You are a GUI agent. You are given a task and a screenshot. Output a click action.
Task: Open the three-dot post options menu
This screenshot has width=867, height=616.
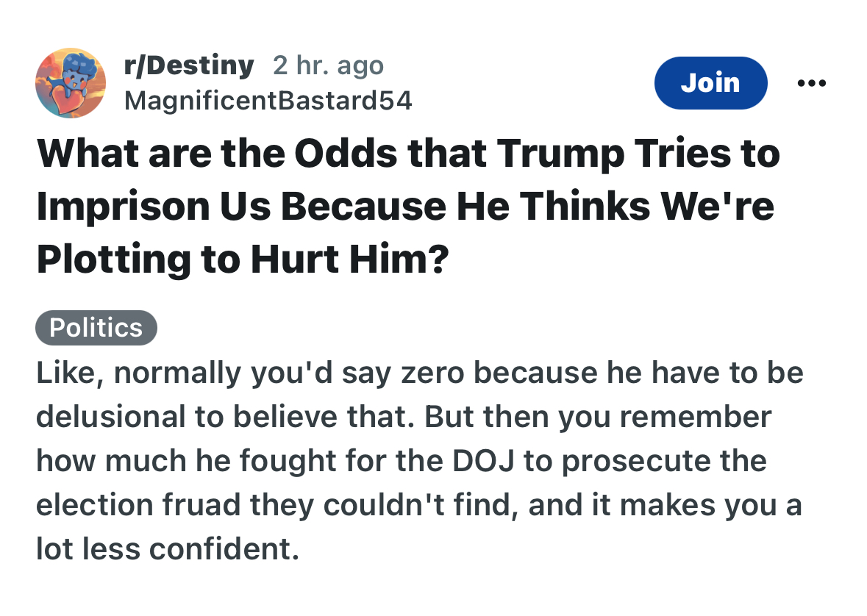812,83
